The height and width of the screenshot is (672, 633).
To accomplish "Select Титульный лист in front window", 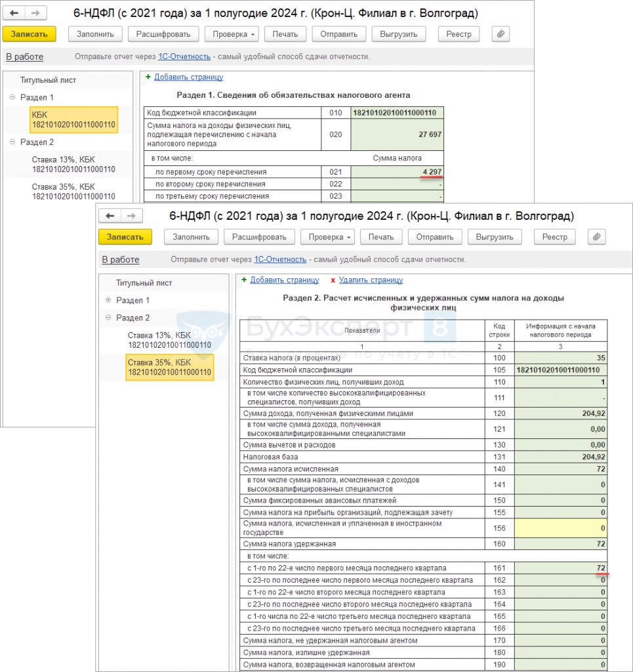I will point(144,283).
